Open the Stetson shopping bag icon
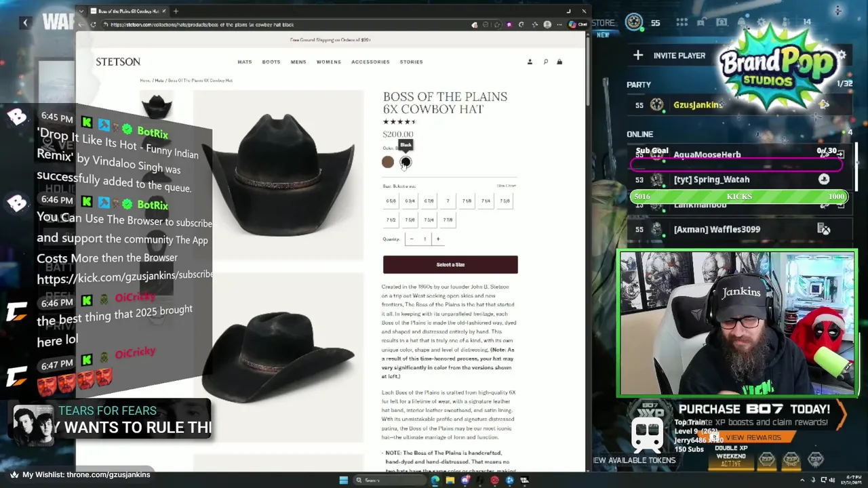The width and height of the screenshot is (868, 488). (x=559, y=62)
